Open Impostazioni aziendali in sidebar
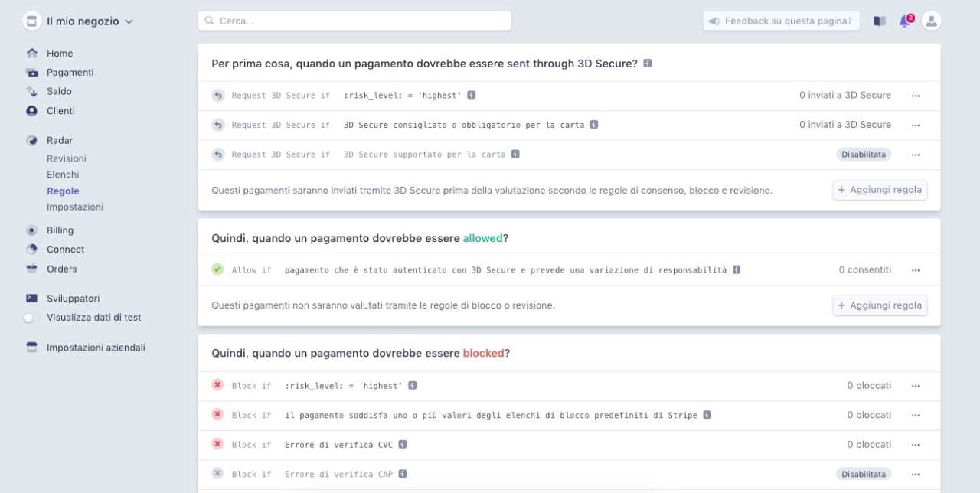Image resolution: width=980 pixels, height=493 pixels. (96, 348)
